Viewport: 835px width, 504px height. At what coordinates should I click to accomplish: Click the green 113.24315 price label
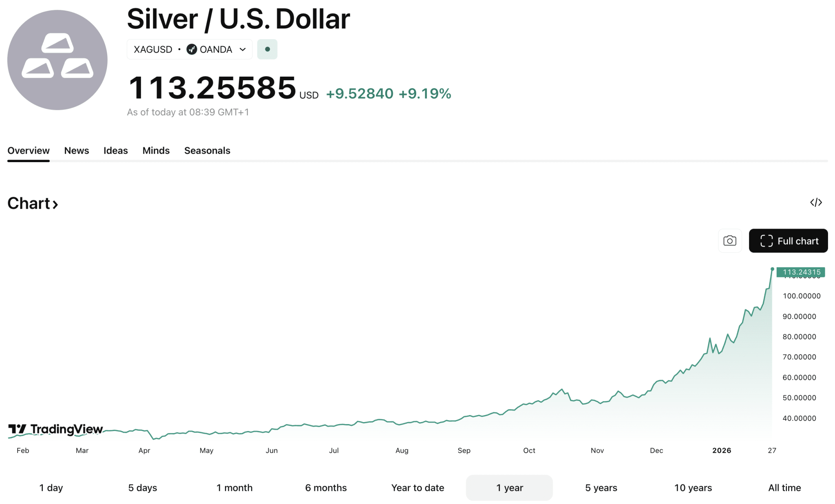pos(800,272)
